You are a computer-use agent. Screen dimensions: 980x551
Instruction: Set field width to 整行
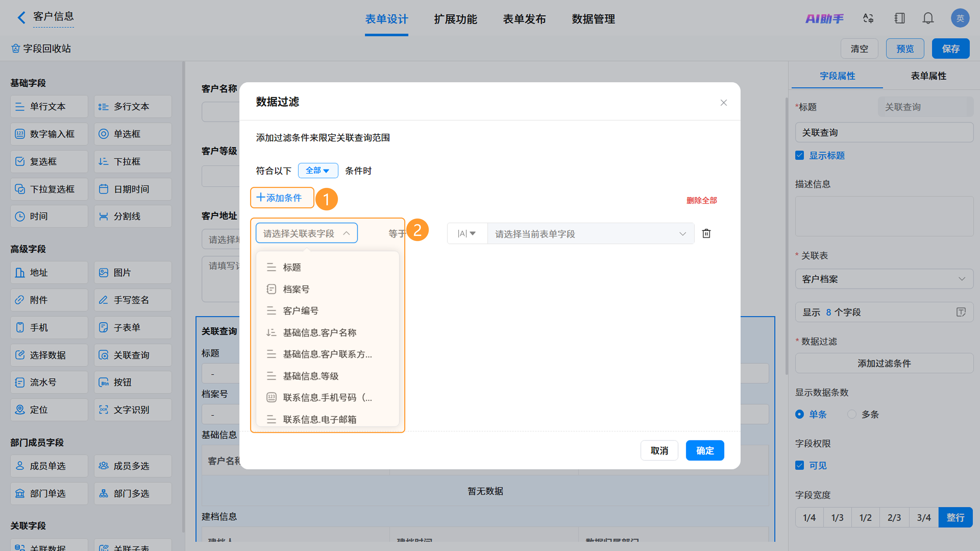[x=956, y=518]
